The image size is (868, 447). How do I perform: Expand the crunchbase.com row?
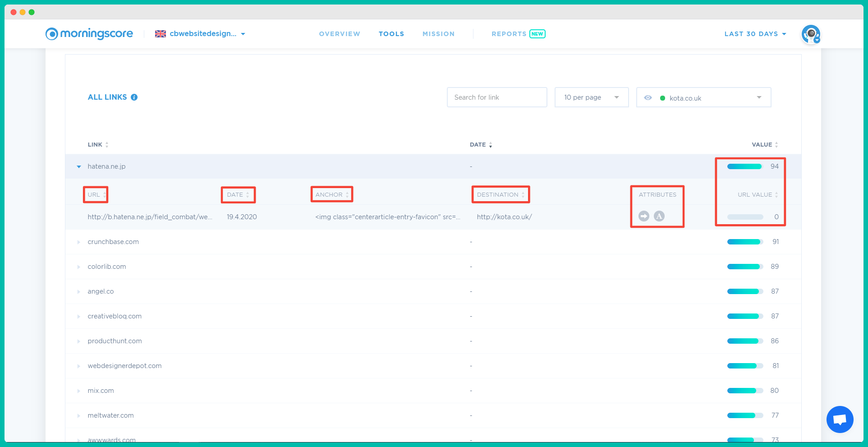[x=79, y=242]
